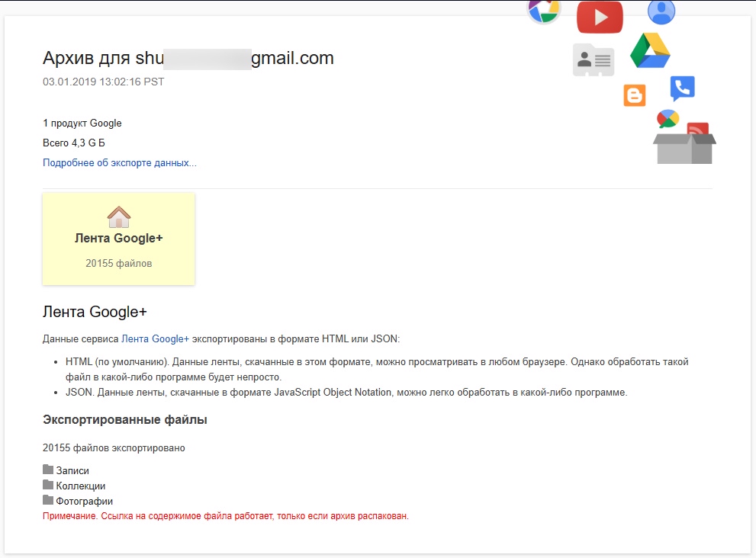Click the blue Google Voice phone icon

[682, 88]
